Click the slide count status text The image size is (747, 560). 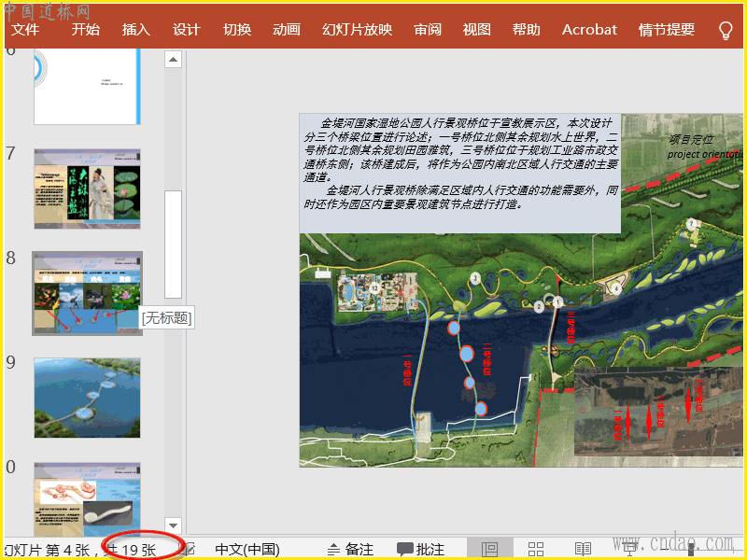click(80, 550)
